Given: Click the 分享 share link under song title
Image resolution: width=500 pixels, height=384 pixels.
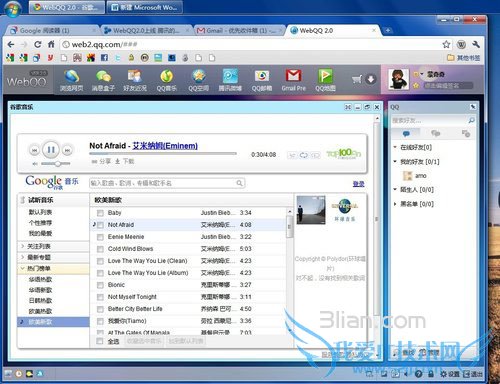Looking at the screenshot, I should coord(101,161).
